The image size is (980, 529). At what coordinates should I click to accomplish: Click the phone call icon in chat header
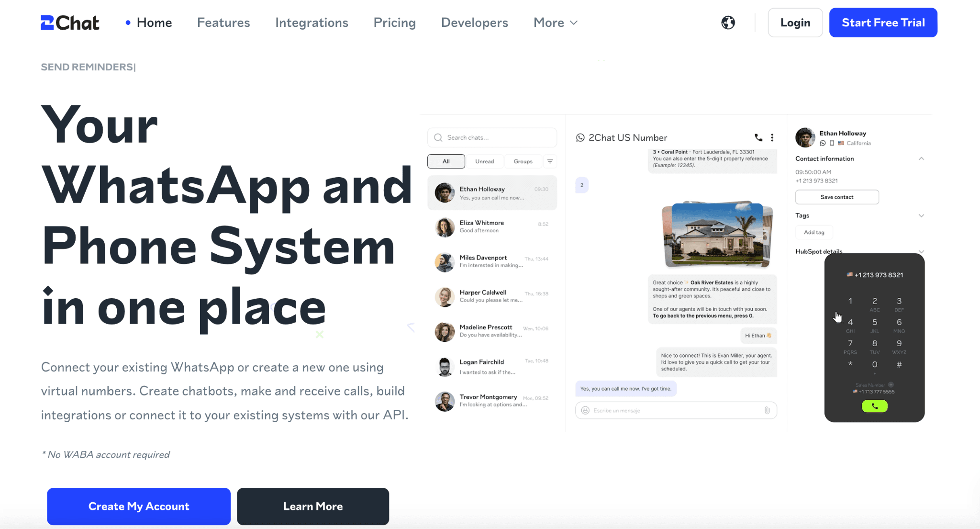click(758, 137)
